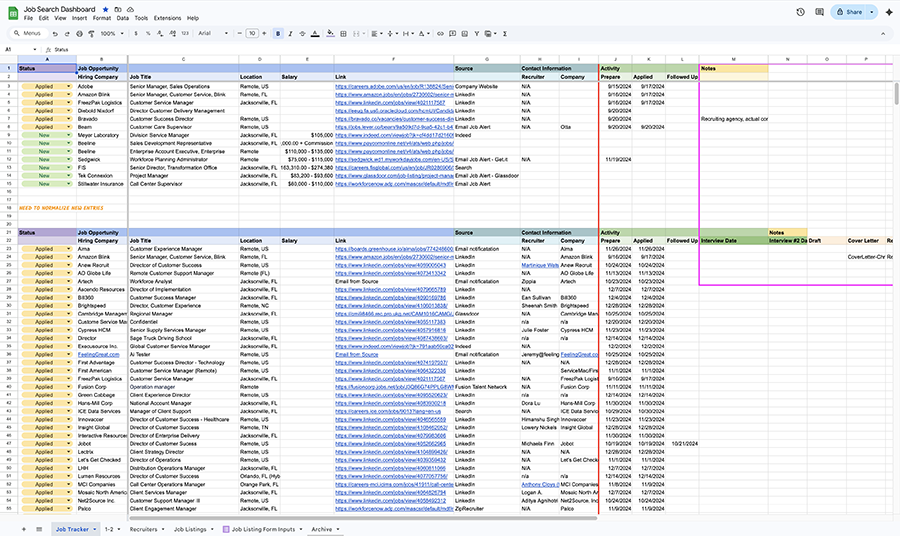The height and width of the screenshot is (536, 900).
Task: Click the functions sigma icon
Action: [x=505, y=34]
